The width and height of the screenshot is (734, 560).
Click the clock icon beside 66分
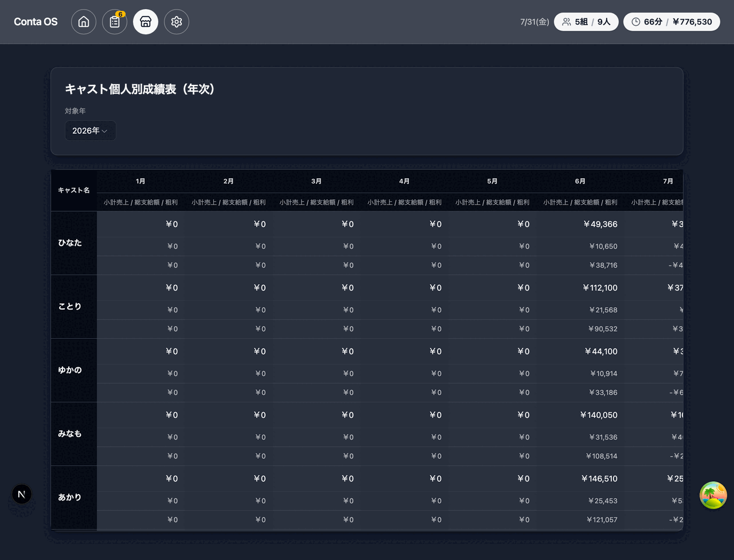[x=636, y=22]
